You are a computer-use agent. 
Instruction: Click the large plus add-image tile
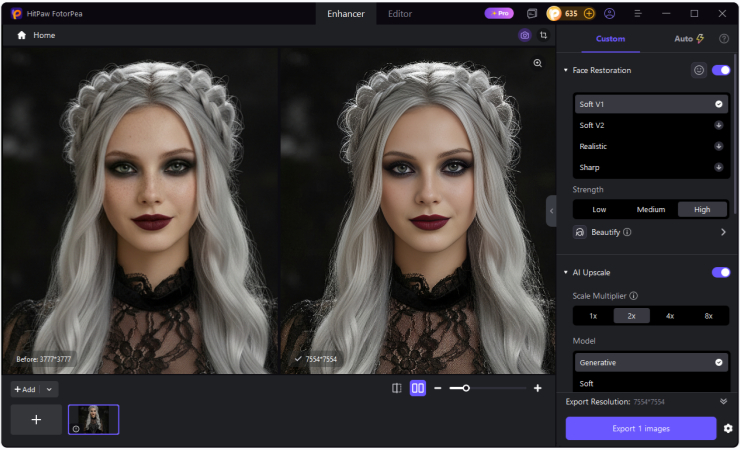click(36, 419)
